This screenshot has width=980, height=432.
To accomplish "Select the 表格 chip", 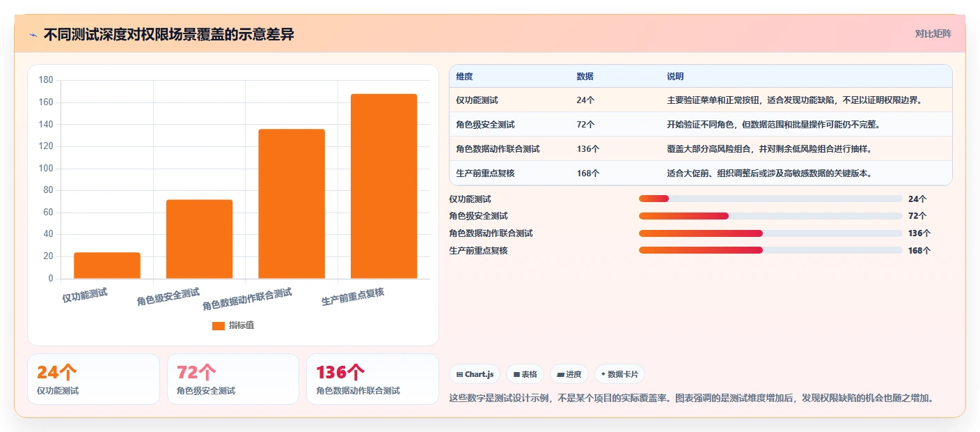I will (x=525, y=374).
